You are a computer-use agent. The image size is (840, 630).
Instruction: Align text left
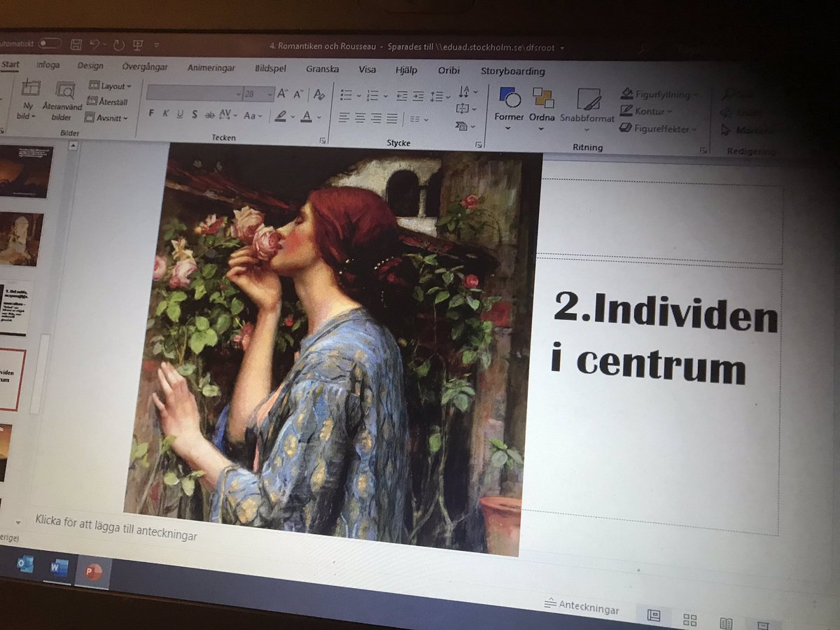pyautogui.click(x=344, y=118)
